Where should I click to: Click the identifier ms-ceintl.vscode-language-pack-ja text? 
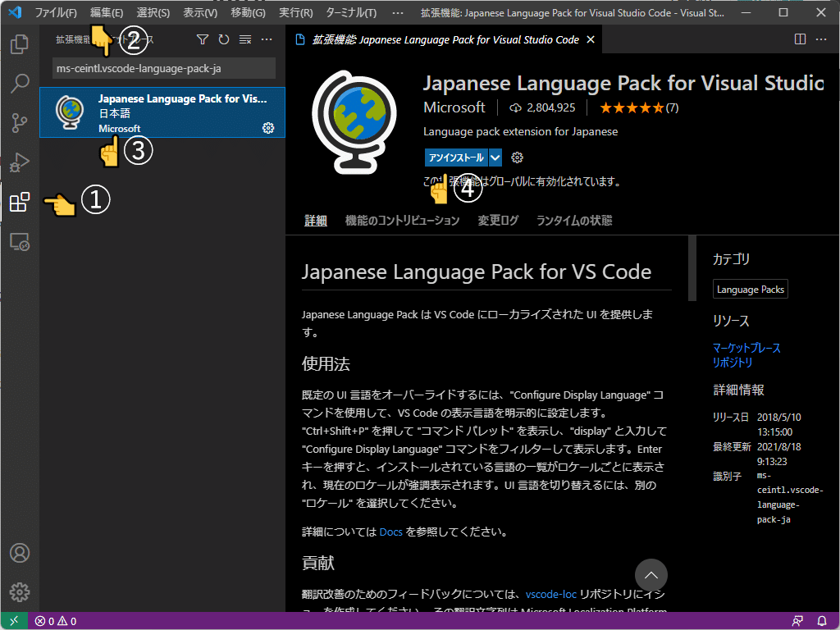[x=790, y=498]
